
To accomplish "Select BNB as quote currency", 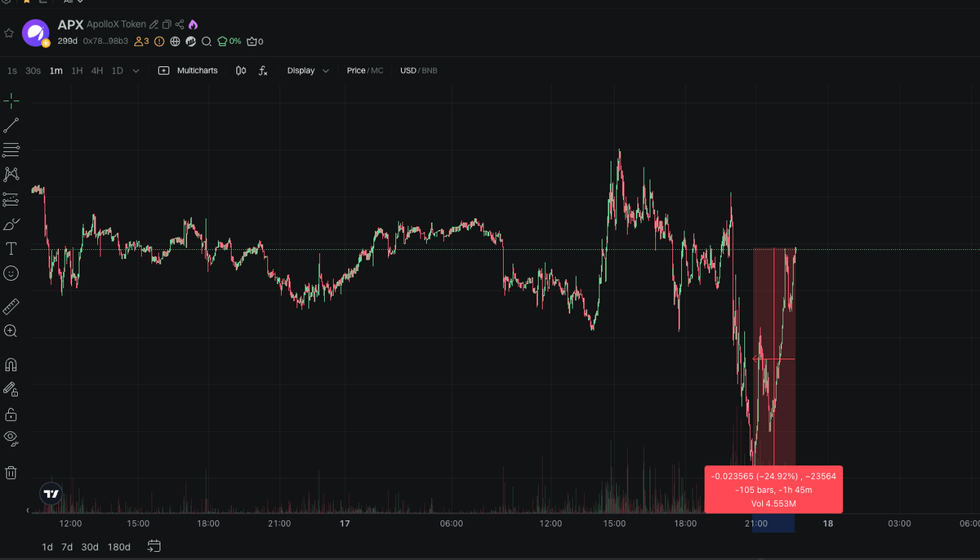I will pyautogui.click(x=430, y=71).
